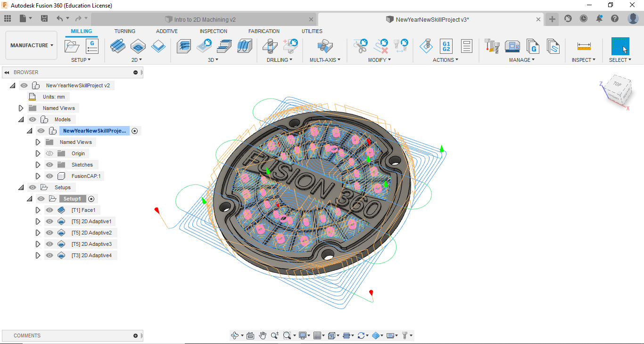Open the Post Library icon
The image size is (644, 344).
(533, 46)
